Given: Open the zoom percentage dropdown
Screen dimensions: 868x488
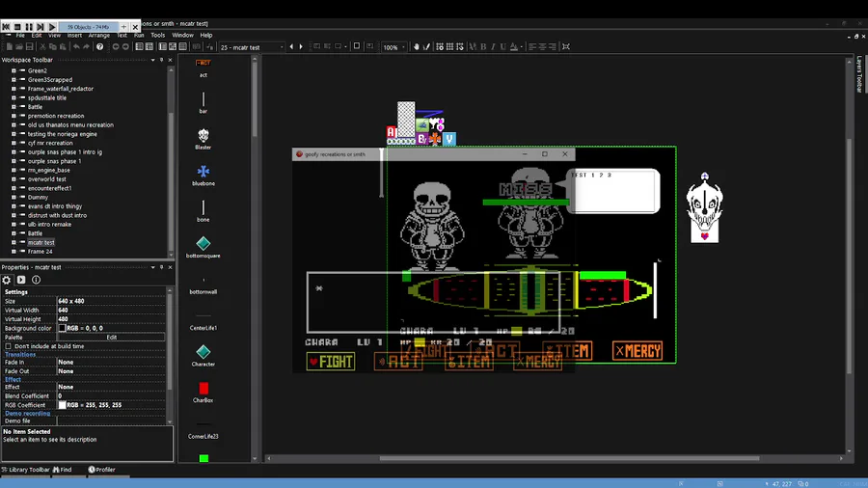Looking at the screenshot, I should point(403,47).
